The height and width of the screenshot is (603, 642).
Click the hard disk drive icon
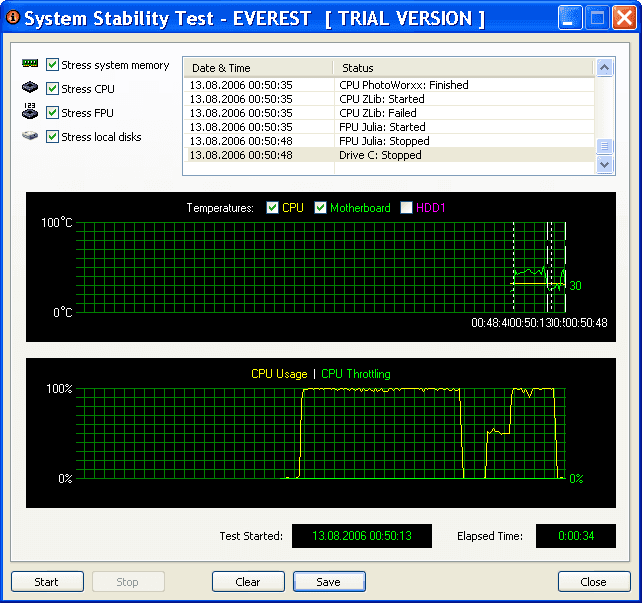[30, 135]
